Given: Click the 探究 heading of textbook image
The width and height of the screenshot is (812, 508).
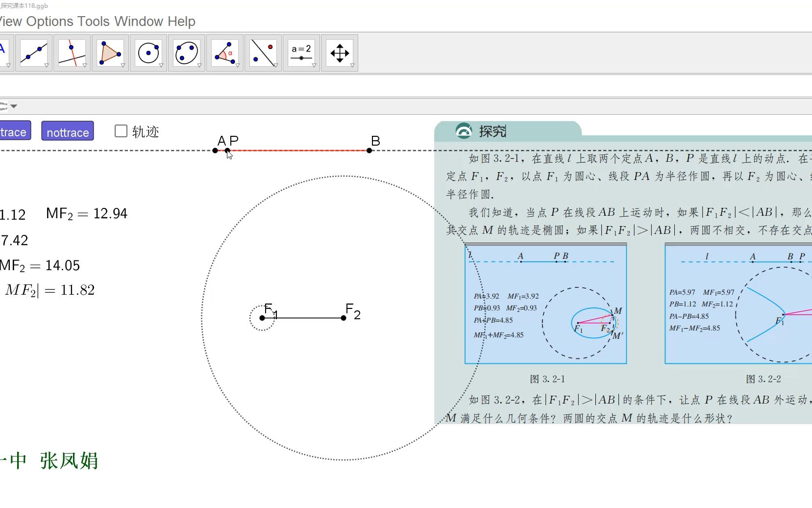Looking at the screenshot, I should tap(492, 131).
